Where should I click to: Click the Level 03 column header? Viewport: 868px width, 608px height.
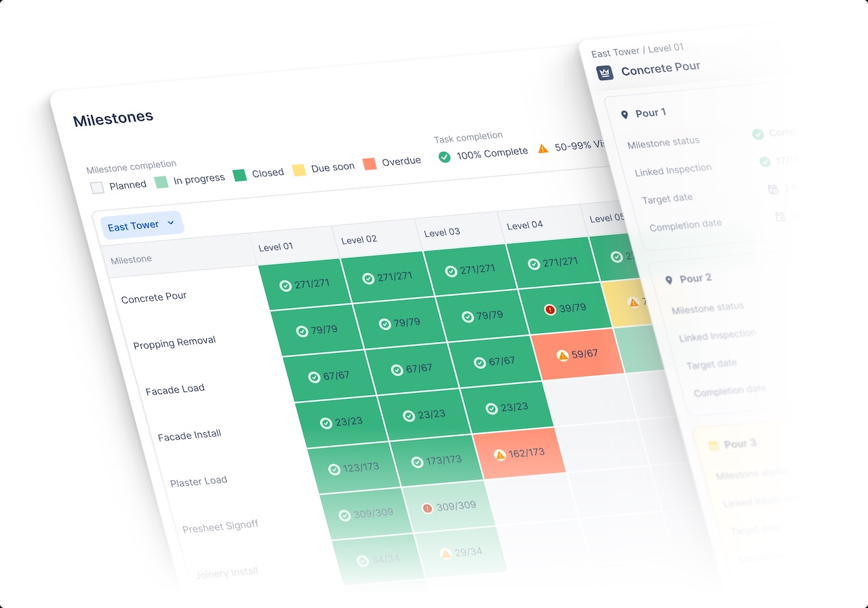442,232
